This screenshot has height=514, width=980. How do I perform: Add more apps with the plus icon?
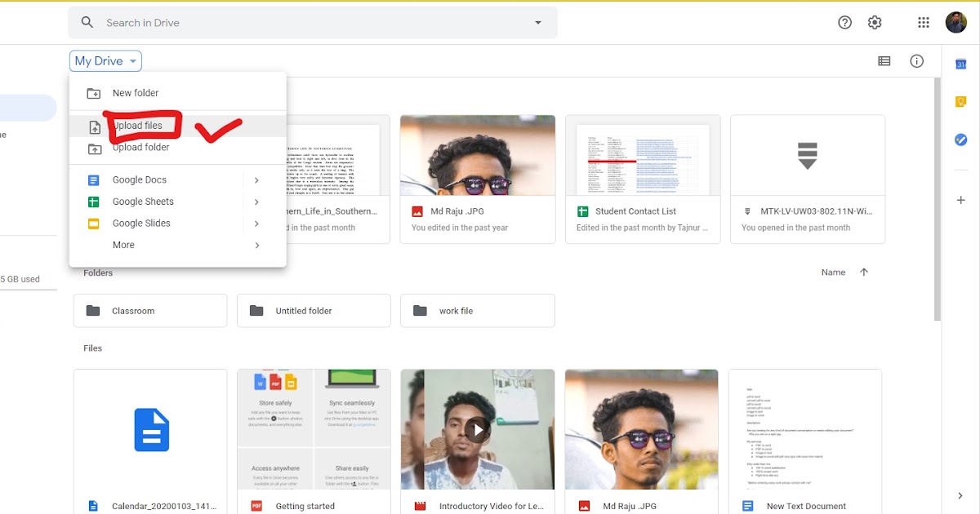point(960,199)
